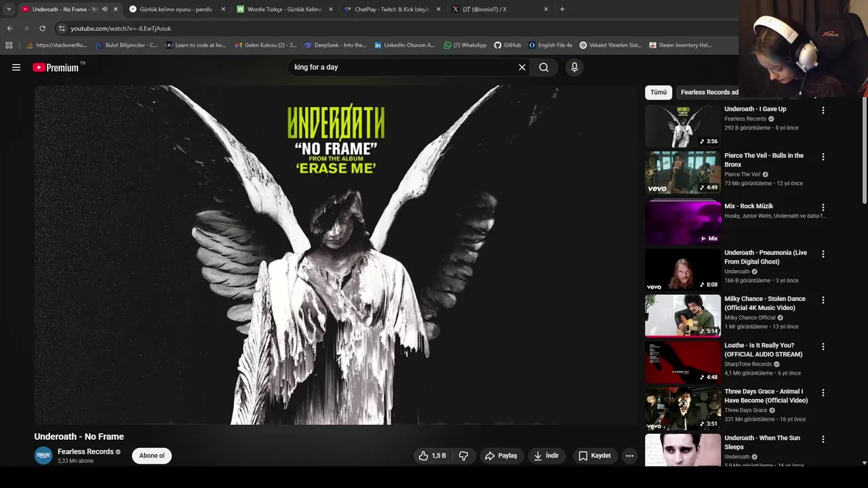Open LinkedIn bookmark

(x=404, y=45)
